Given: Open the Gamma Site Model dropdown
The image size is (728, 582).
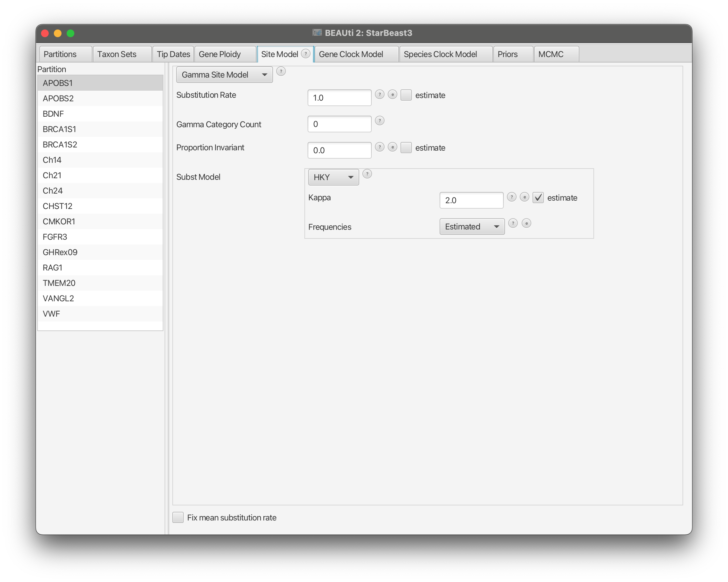Looking at the screenshot, I should 224,75.
